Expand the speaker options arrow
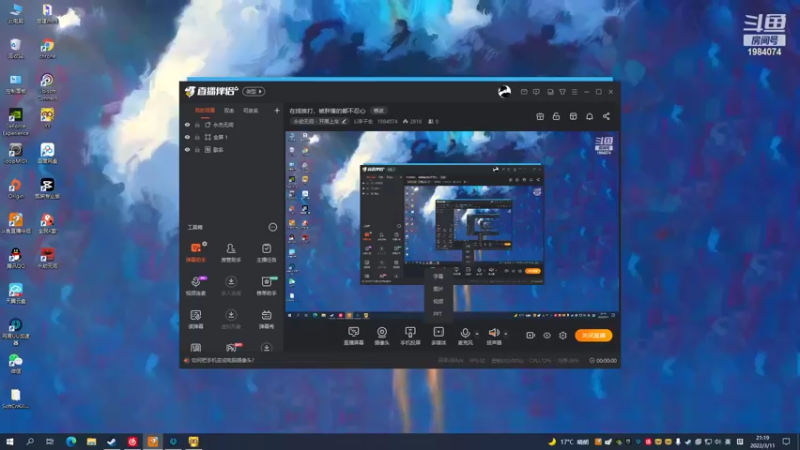Viewport: 800px width, 450px height. click(506, 334)
